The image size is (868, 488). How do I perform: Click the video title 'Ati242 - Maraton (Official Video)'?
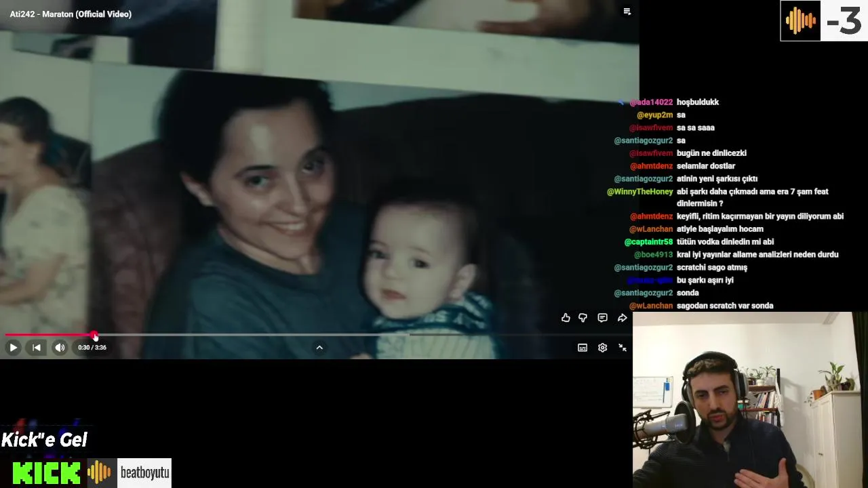coord(71,14)
